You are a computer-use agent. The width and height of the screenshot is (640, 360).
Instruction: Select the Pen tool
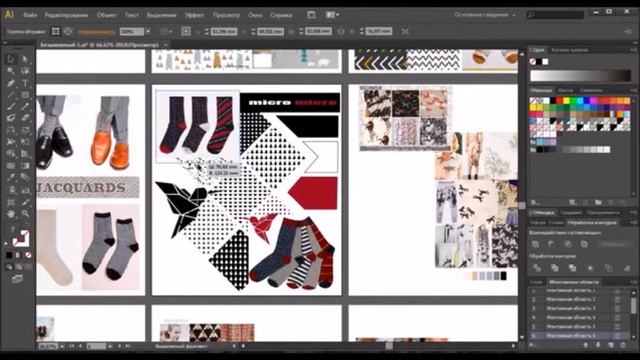tap(11, 83)
